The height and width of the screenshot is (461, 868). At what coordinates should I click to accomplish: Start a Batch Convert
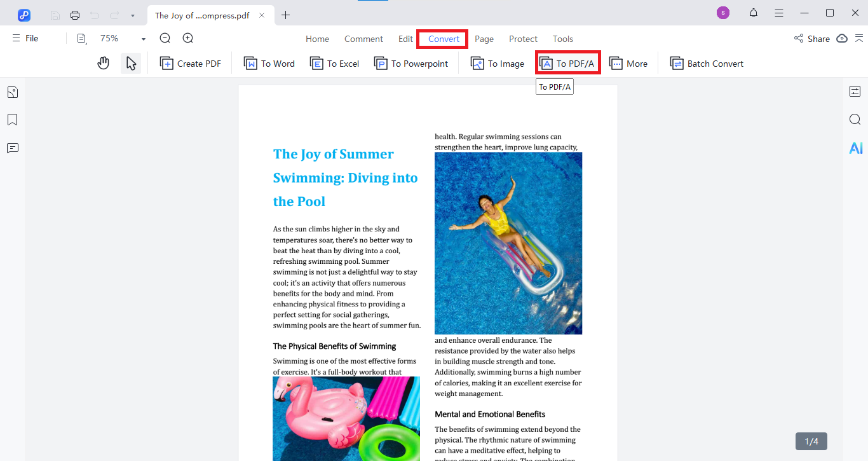coord(706,63)
